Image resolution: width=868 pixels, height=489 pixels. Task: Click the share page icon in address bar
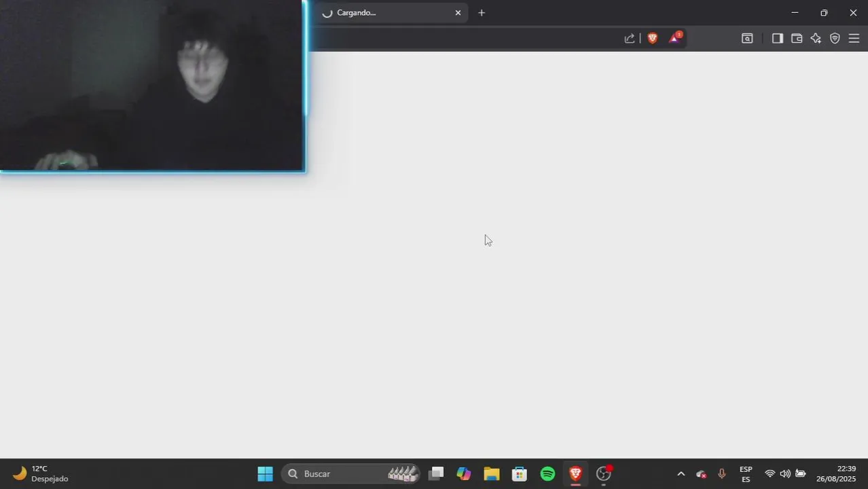(x=630, y=39)
